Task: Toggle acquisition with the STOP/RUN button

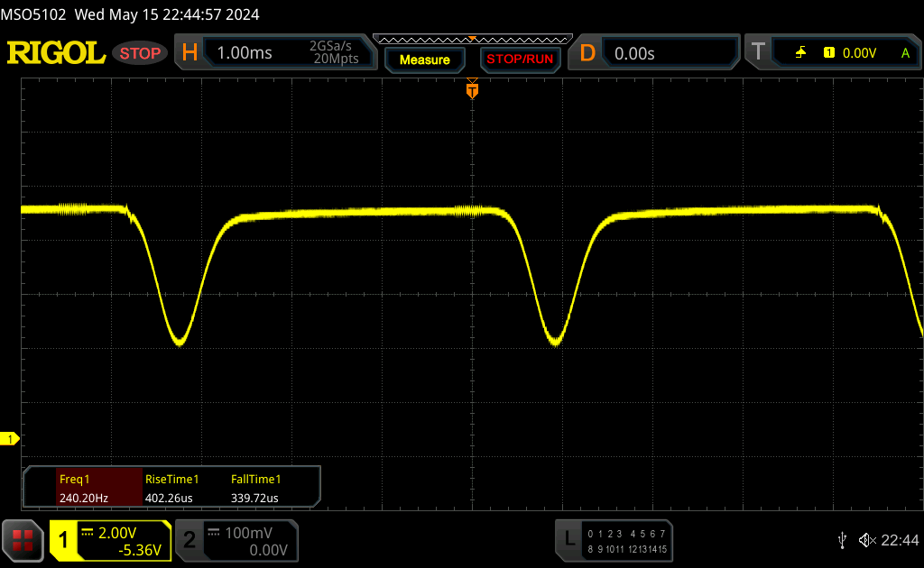Action: point(519,60)
